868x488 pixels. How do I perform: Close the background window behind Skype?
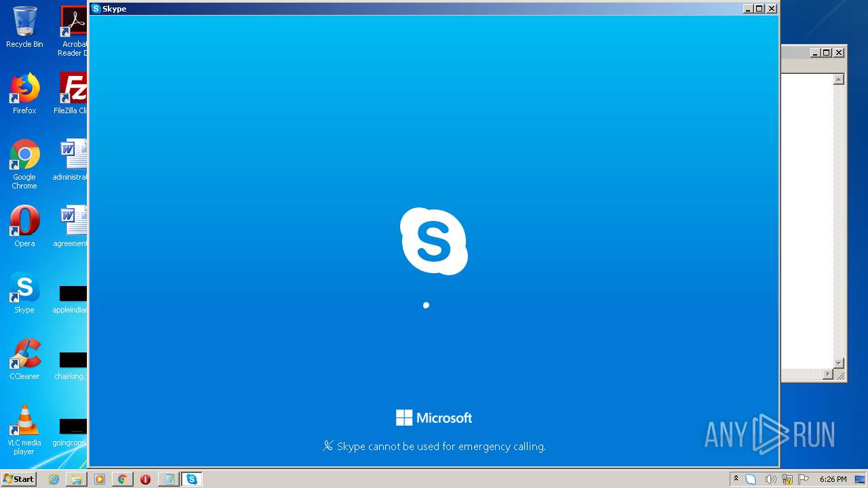pos(839,52)
